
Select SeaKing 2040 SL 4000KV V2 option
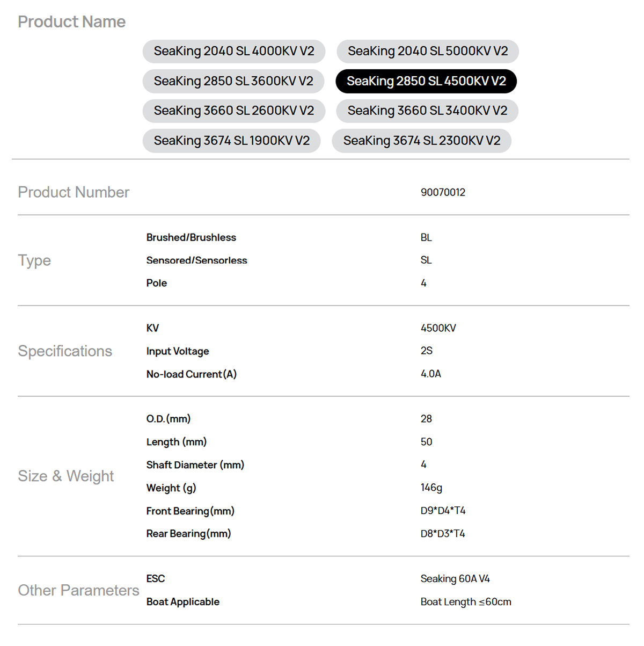coord(234,52)
